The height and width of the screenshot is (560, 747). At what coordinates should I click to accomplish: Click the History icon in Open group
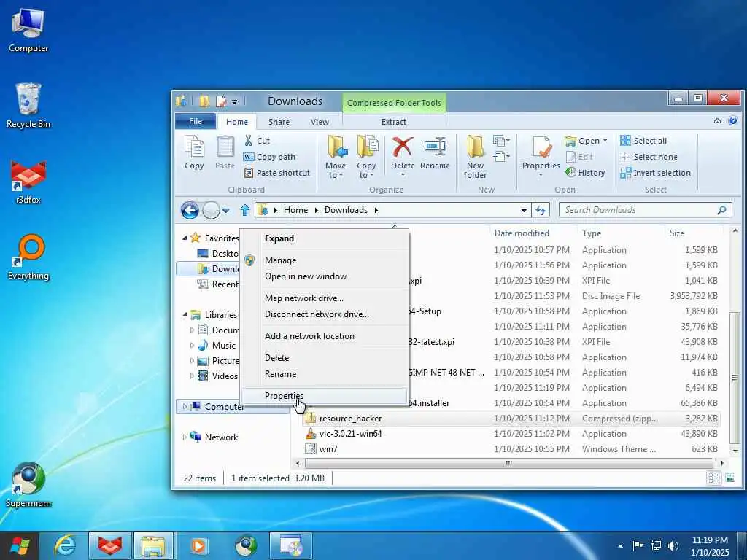pos(570,172)
